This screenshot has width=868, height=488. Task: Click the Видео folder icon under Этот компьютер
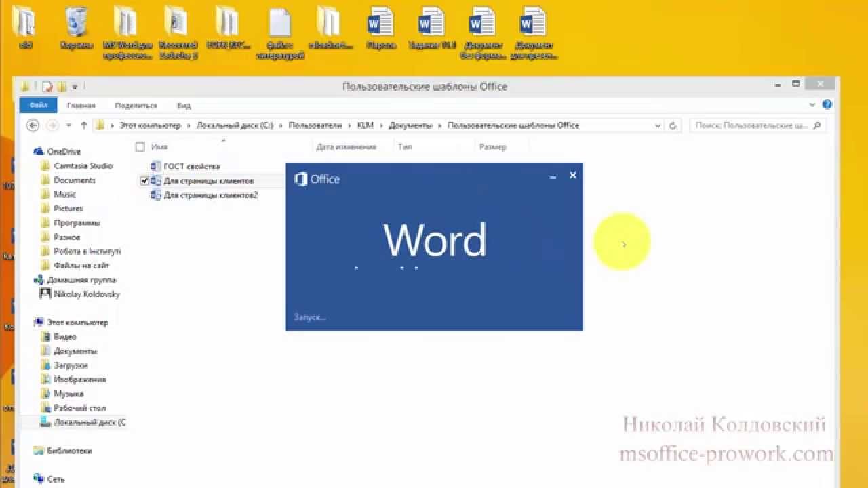[45, 337]
